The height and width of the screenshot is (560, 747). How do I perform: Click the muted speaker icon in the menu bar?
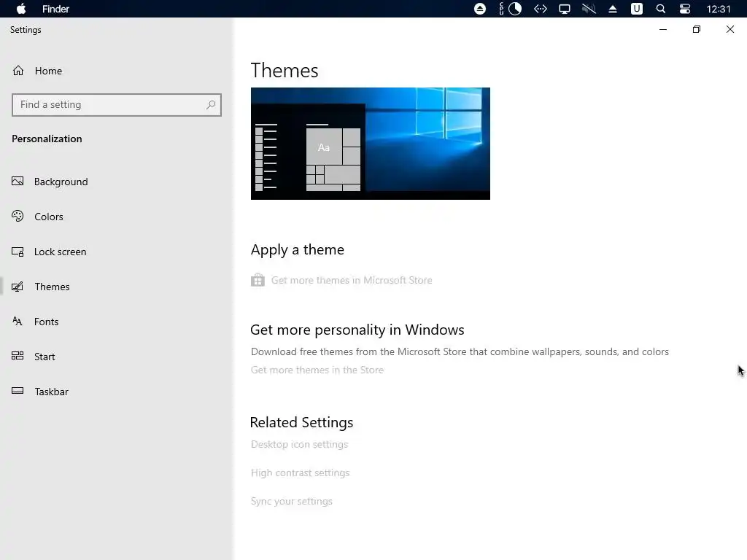point(589,9)
